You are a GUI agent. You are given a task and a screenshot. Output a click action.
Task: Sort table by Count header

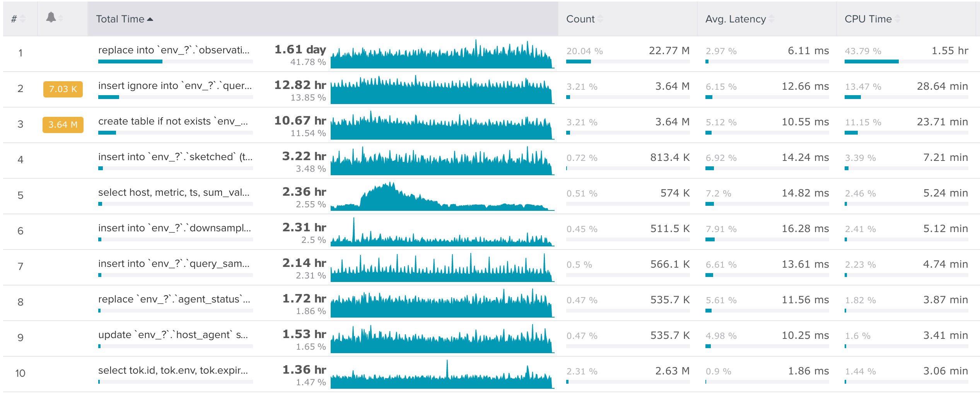[580, 19]
